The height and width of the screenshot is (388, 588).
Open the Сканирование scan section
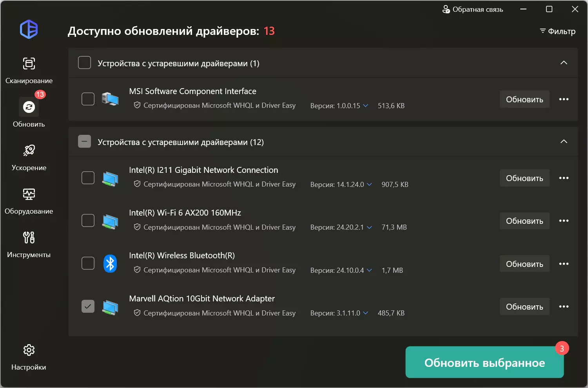point(29,71)
